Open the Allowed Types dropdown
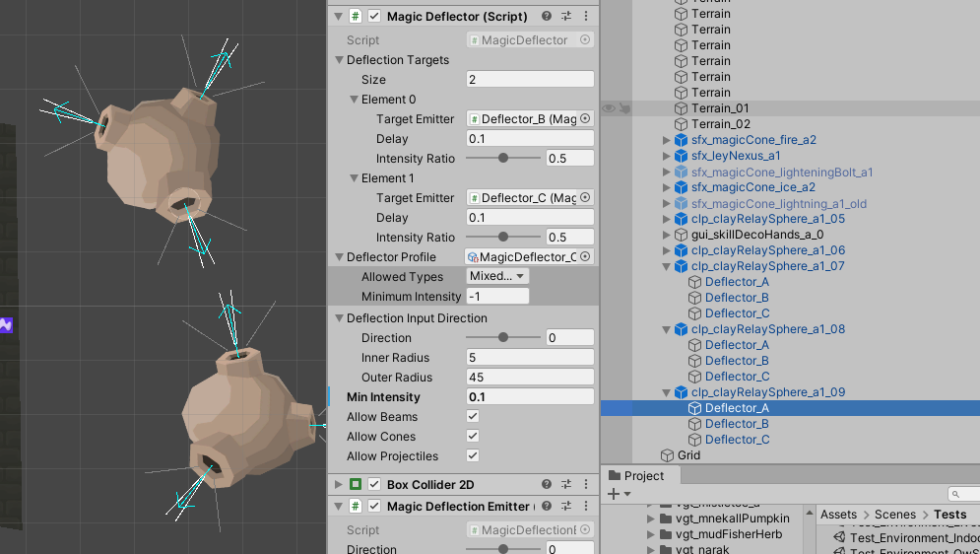Viewport: 980px width, 554px height. [x=497, y=276]
